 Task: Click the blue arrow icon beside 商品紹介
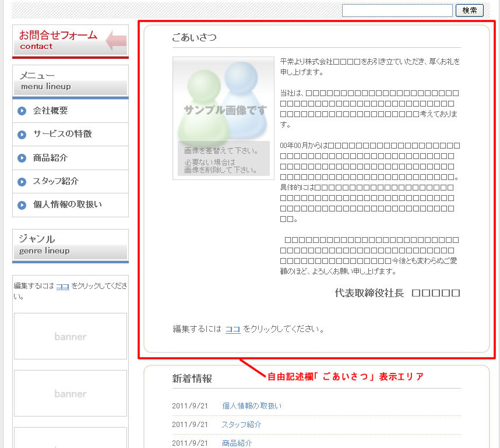(22, 157)
